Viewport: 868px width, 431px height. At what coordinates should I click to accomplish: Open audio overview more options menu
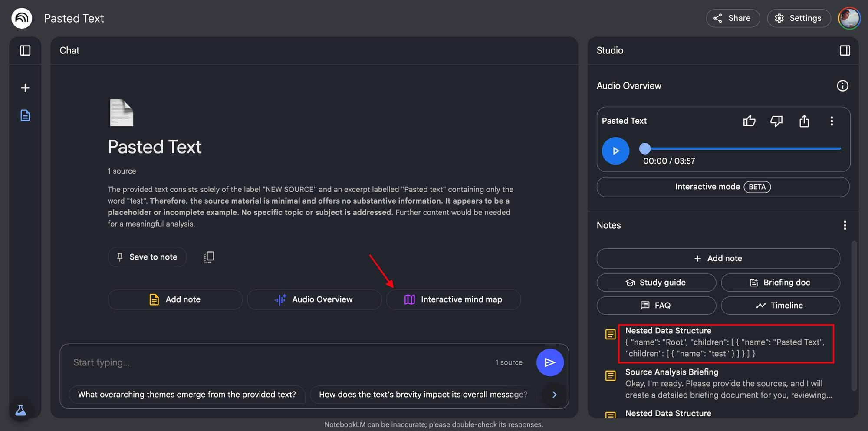(x=832, y=121)
